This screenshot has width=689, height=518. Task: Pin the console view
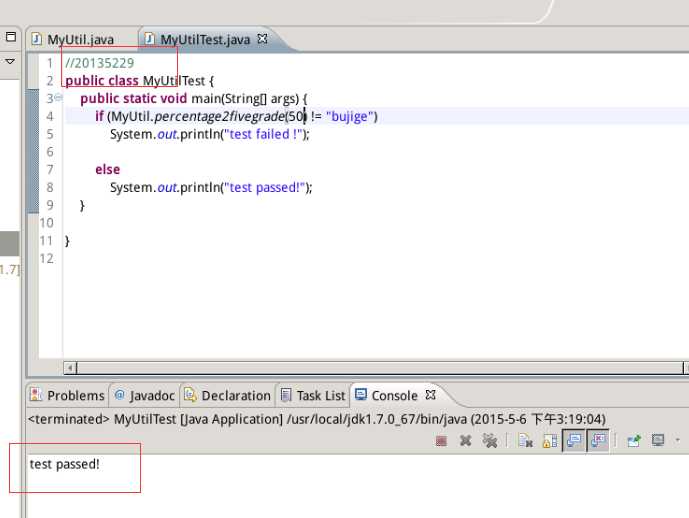(x=634, y=441)
